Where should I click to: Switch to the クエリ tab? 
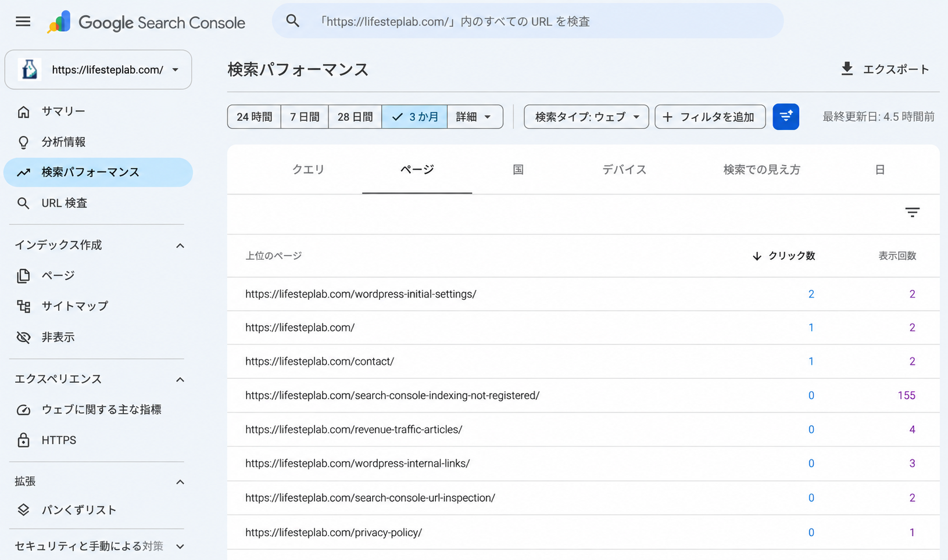[x=308, y=170]
